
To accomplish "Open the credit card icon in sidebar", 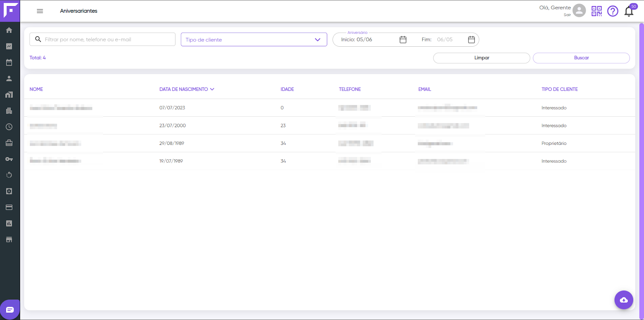I will (9, 207).
